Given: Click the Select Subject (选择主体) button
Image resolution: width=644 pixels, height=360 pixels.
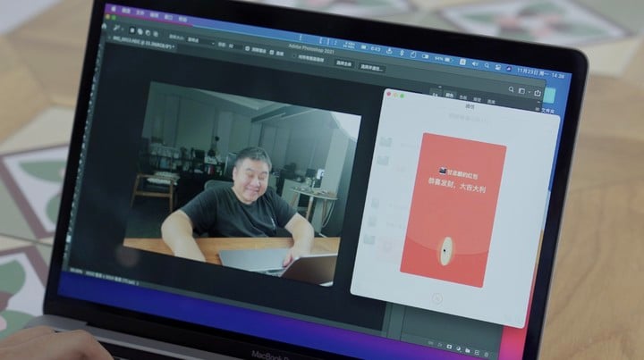Looking at the screenshot, I should click(x=343, y=63).
